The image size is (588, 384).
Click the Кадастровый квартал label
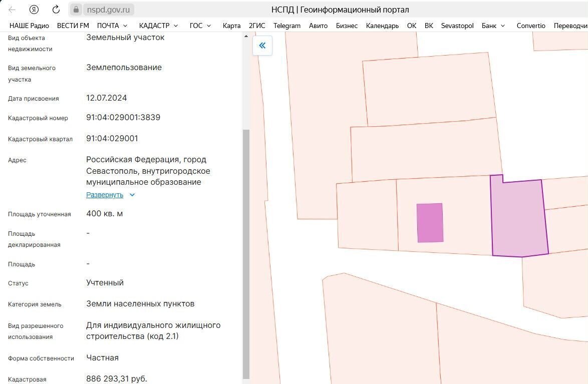[40, 139]
